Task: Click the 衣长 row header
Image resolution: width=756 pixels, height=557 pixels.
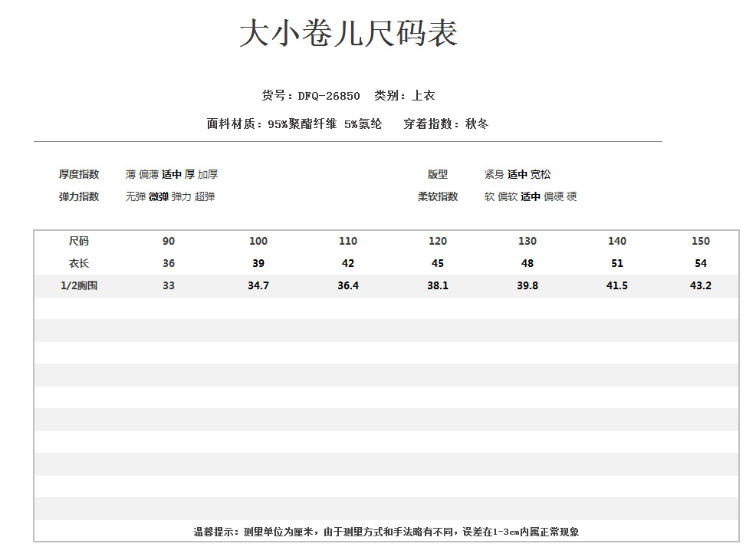Action: click(79, 263)
